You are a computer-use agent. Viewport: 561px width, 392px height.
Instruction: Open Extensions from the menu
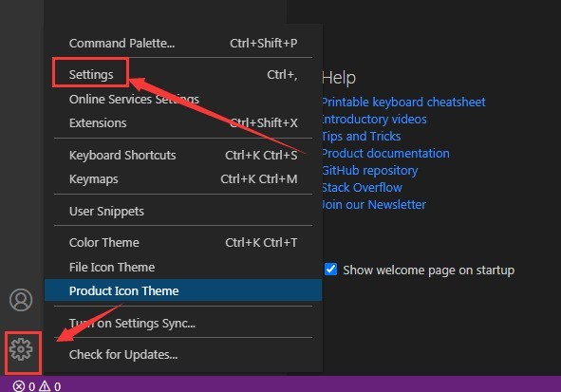[183, 123]
